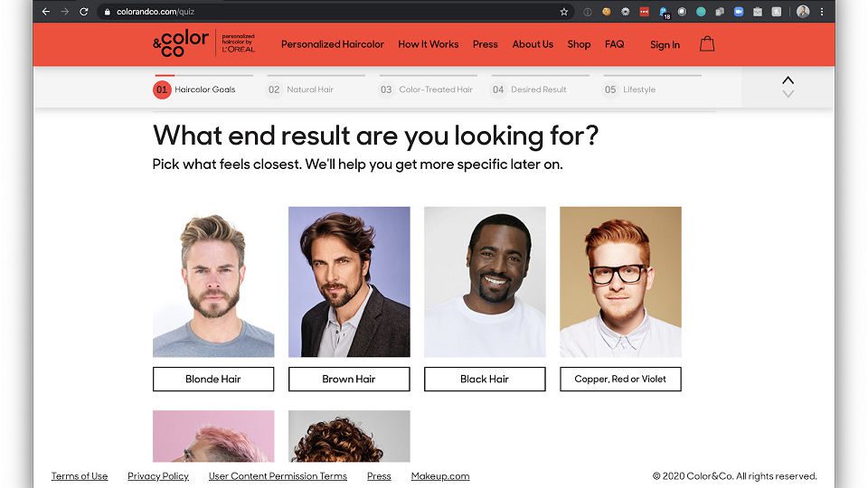This screenshot has width=868, height=488.
Task: Open the browser profile avatar
Action: (x=803, y=12)
